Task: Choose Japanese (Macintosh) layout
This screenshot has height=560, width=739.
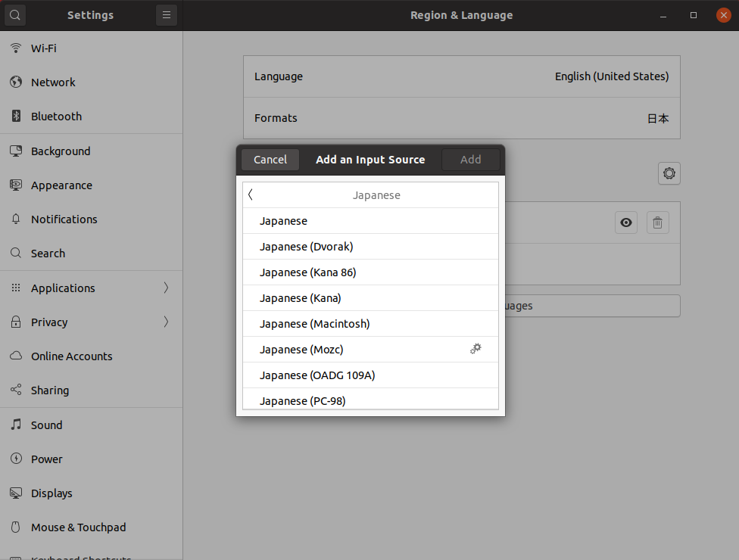Action: (x=370, y=324)
